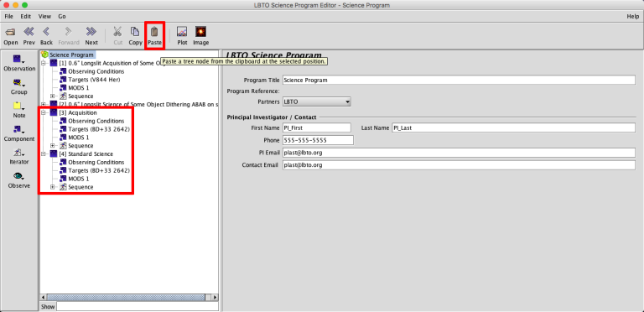Click the Next double-arrow toolbar icon

click(91, 32)
